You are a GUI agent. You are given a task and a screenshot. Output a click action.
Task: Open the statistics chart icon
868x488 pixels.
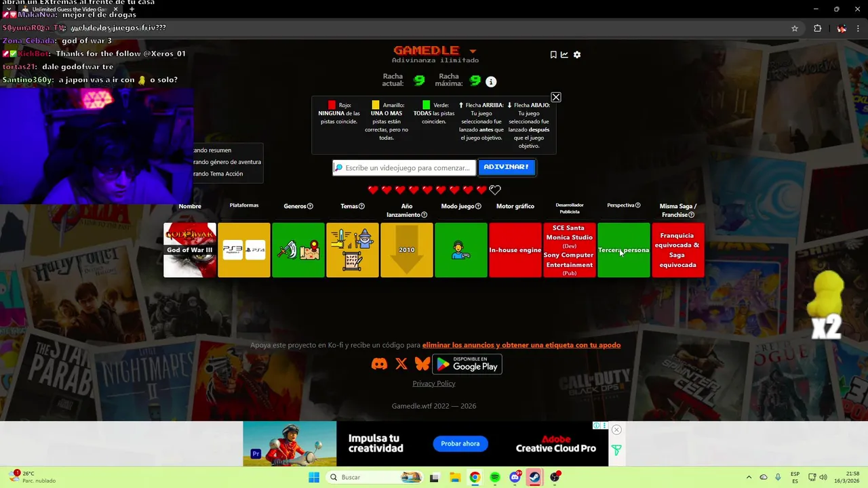(564, 55)
